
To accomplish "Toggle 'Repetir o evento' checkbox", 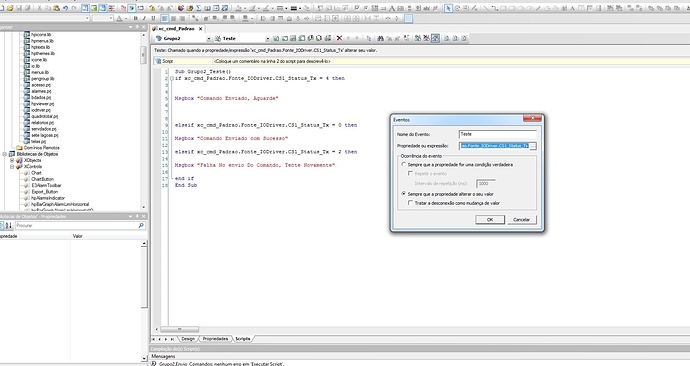I will click(x=411, y=173).
